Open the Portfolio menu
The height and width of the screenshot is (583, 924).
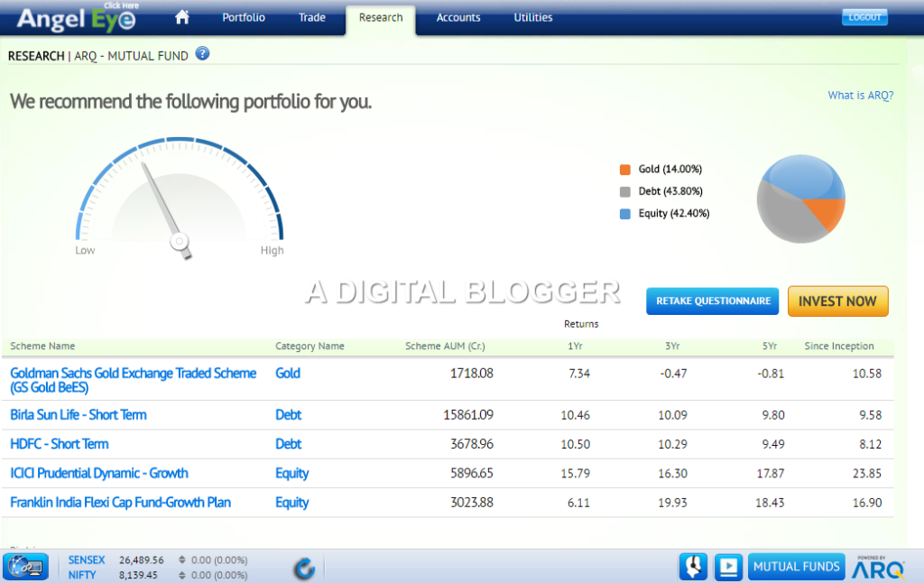pos(244,17)
